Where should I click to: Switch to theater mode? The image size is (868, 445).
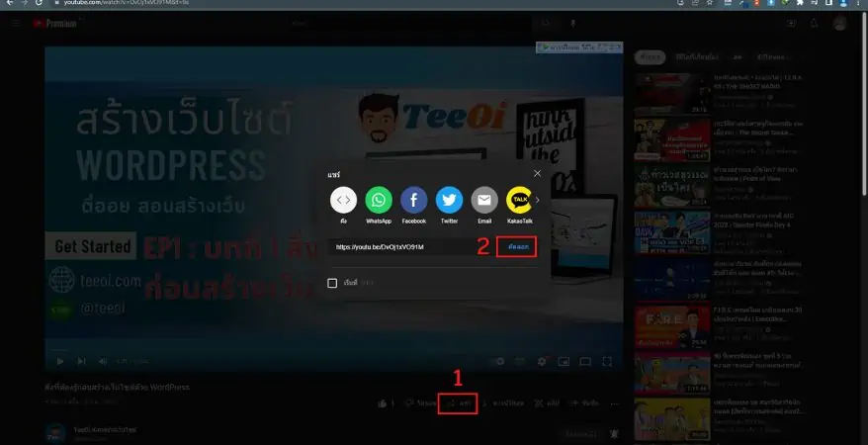tap(585, 361)
